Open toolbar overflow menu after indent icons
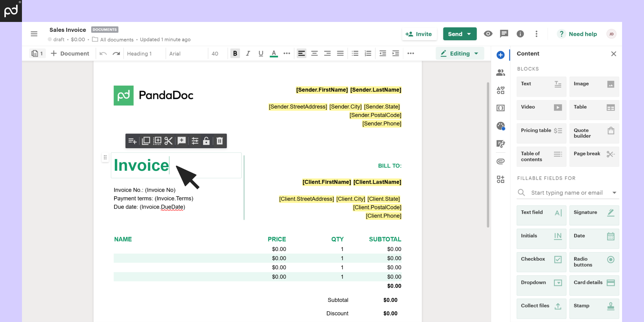 (411, 53)
